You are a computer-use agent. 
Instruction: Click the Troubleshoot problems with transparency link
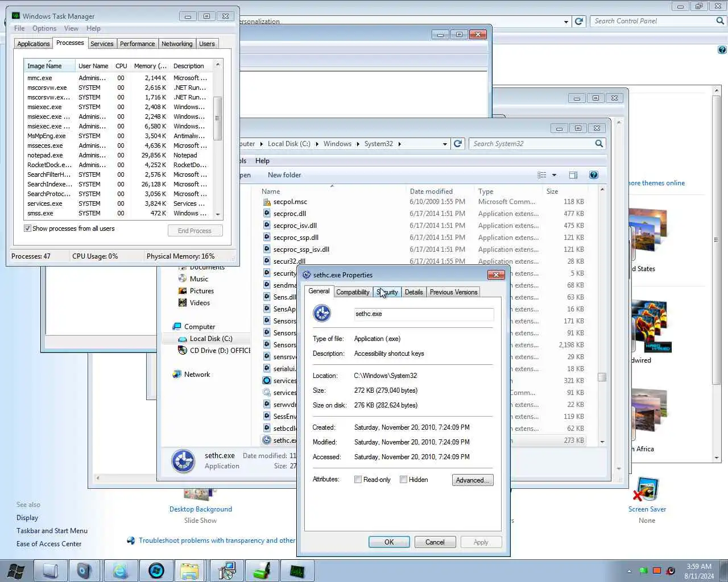(x=217, y=541)
